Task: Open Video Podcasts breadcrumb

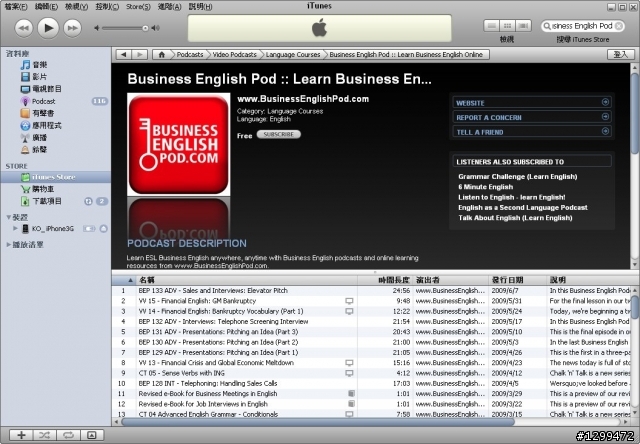Action: (x=234, y=54)
